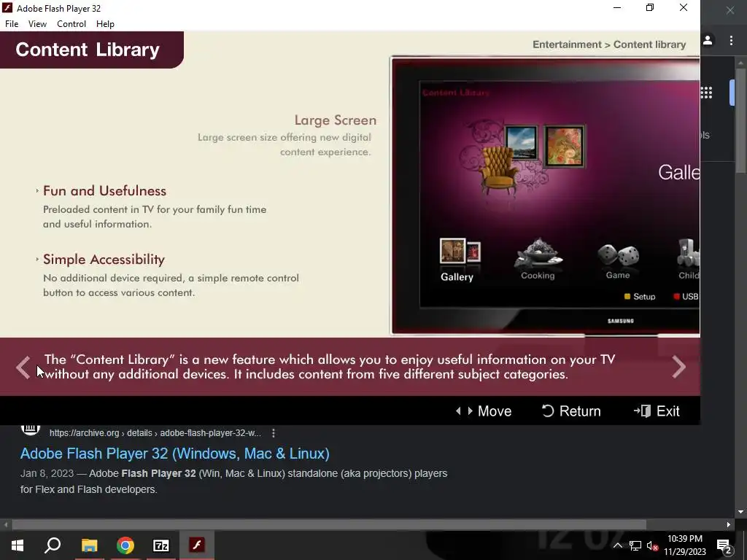The image size is (747, 560).
Task: Click archive.org site favicon in browser
Action: pyautogui.click(x=30, y=429)
